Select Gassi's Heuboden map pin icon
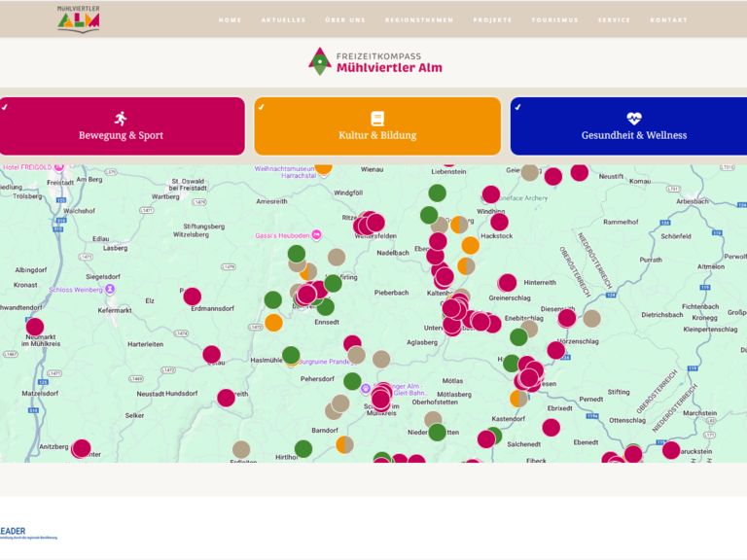The height and width of the screenshot is (560, 747). click(x=245, y=237)
